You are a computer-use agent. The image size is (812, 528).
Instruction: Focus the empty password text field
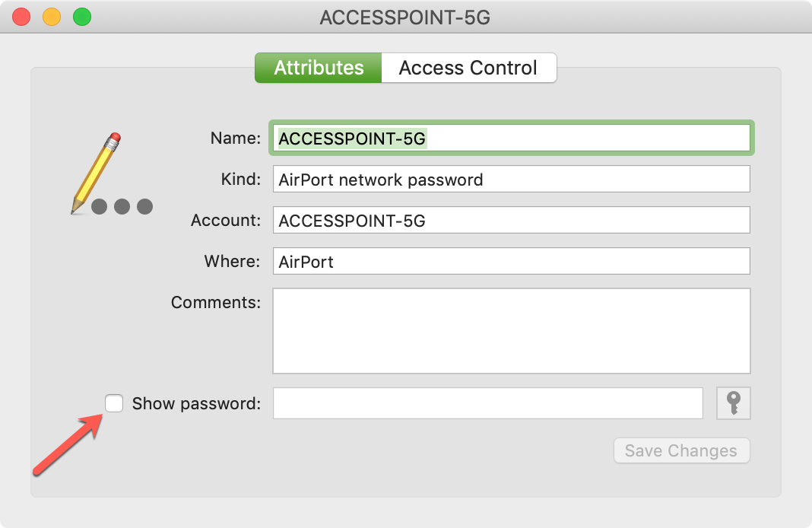488,403
